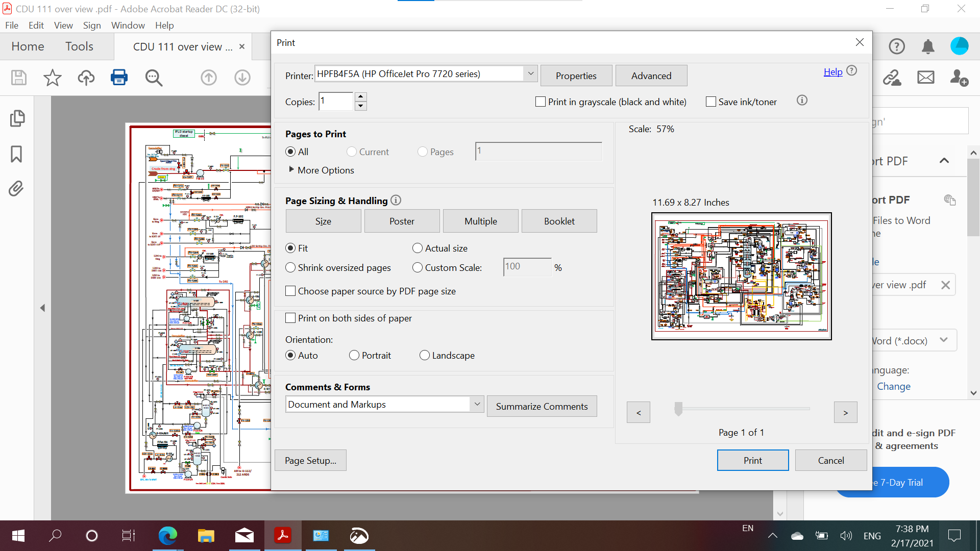Image resolution: width=980 pixels, height=551 pixels.
Task: Open the page thumbnails panel
Action: click(x=17, y=118)
